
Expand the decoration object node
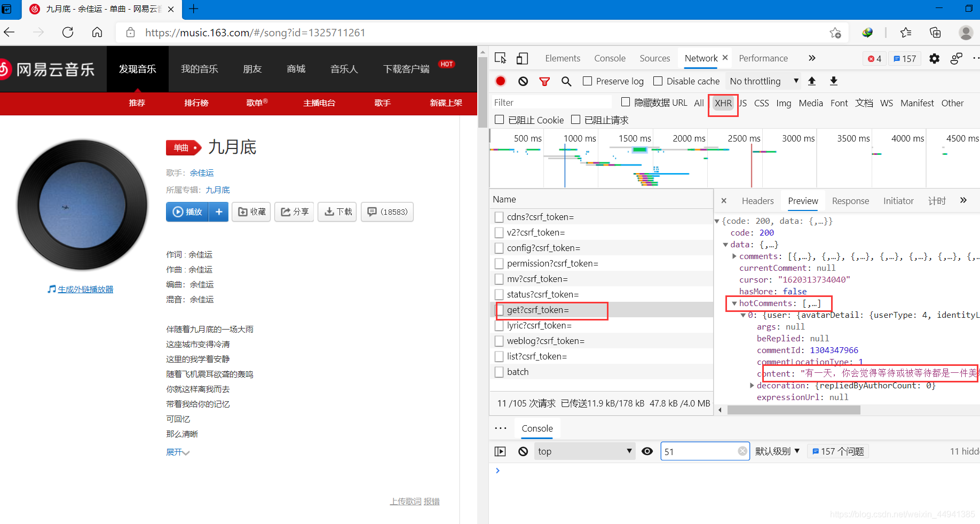pos(752,386)
